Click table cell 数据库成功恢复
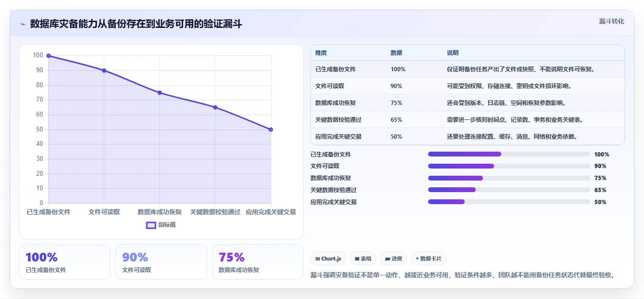This screenshot has height=299, width=644. 335,103
